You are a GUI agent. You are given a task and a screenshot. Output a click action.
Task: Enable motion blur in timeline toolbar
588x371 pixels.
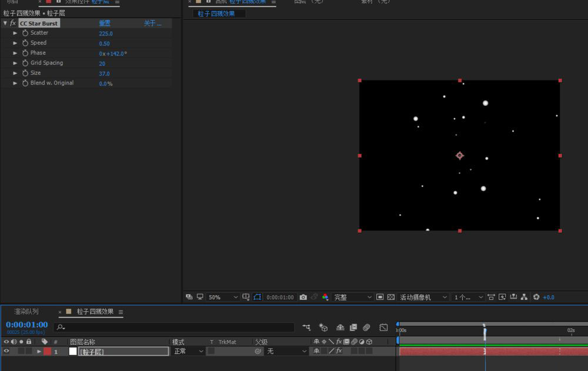[366, 327]
